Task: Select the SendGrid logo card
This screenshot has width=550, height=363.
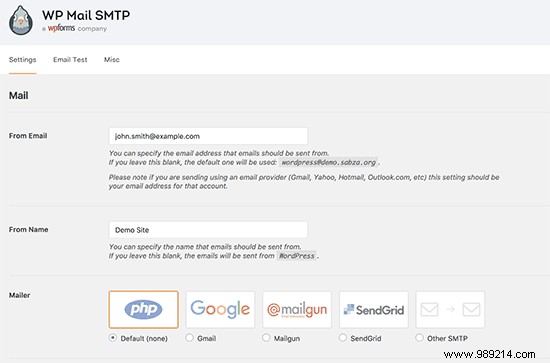Action: [x=374, y=309]
